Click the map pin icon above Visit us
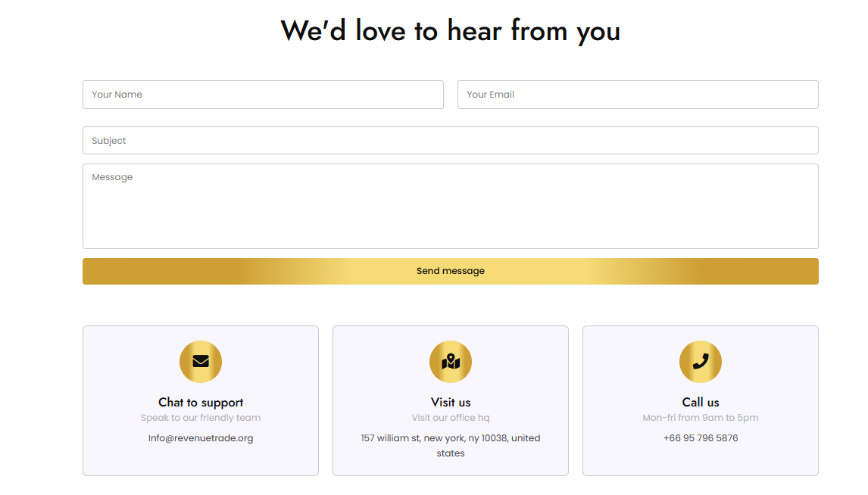This screenshot has height=495, width=868. pyautogui.click(x=451, y=362)
